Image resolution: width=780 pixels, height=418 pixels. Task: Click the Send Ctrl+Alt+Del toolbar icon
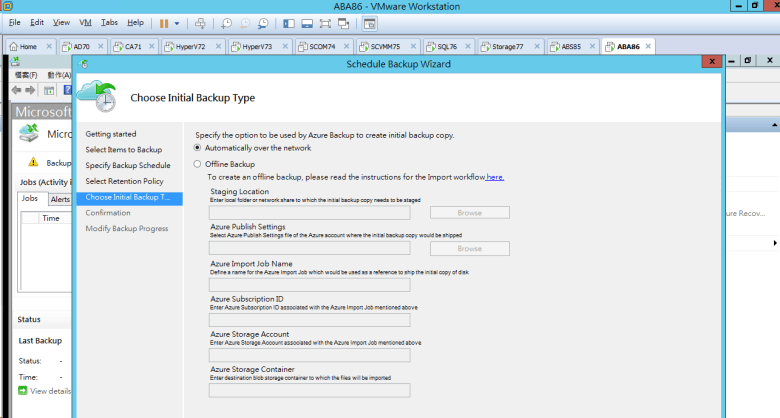(200, 22)
